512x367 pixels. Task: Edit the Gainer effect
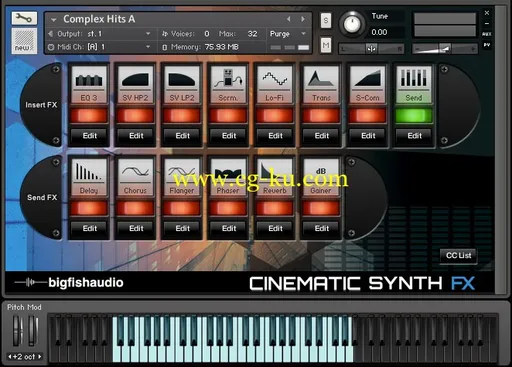click(x=321, y=228)
